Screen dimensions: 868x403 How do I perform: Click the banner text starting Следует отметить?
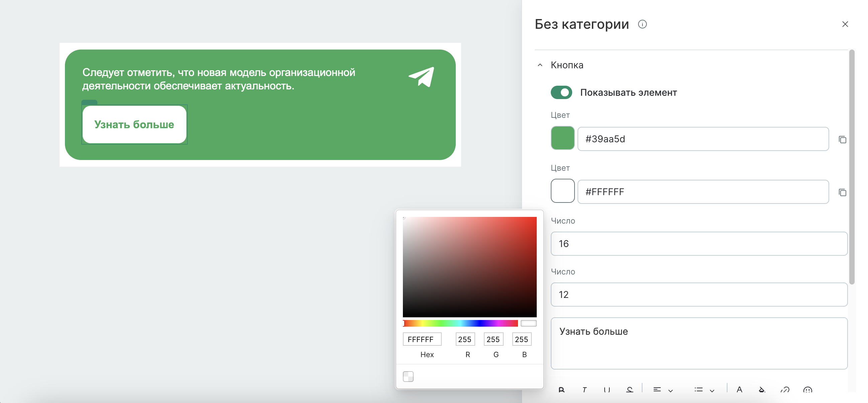pyautogui.click(x=219, y=79)
